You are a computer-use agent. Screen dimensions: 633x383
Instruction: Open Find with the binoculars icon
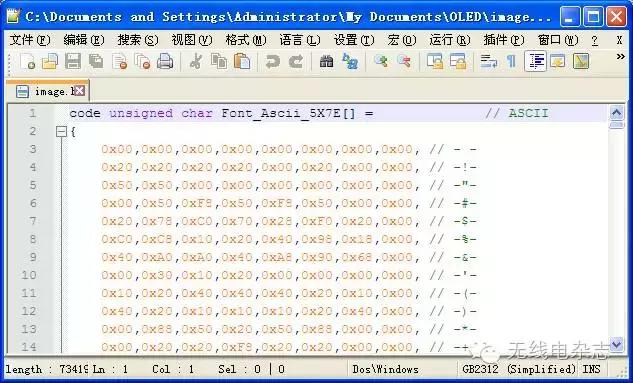[326, 62]
